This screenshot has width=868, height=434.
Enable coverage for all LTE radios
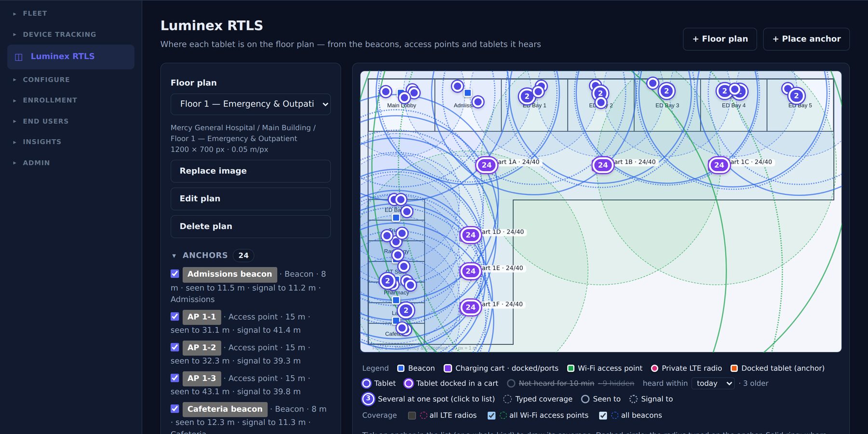(x=412, y=416)
